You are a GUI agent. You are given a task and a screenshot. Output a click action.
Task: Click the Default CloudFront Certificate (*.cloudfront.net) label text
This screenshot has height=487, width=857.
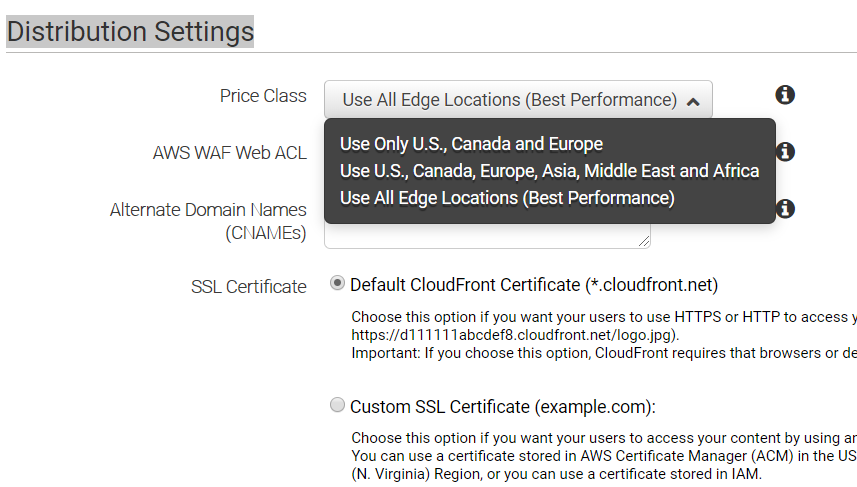(534, 285)
